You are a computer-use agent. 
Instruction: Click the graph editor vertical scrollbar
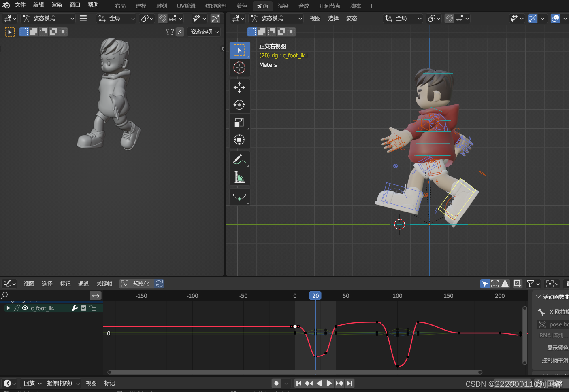point(525,336)
